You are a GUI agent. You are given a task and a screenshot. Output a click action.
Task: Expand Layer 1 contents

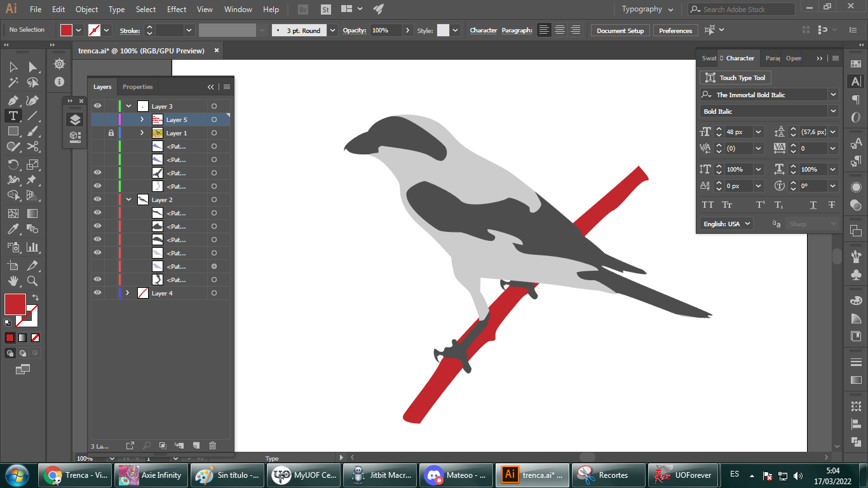(142, 133)
